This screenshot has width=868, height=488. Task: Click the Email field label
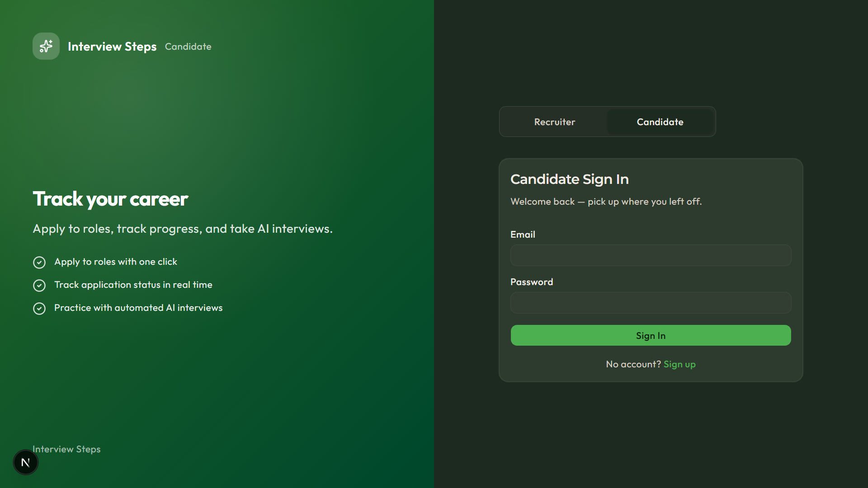(523, 235)
